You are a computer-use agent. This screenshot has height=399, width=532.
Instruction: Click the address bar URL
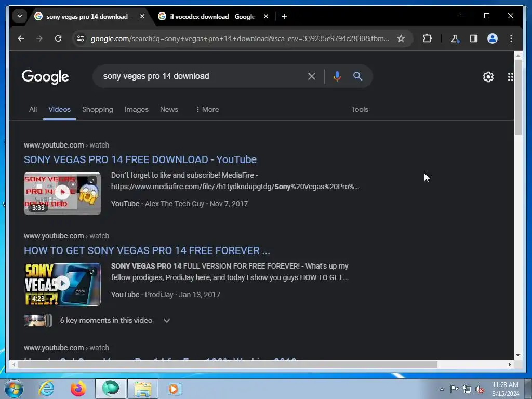click(x=240, y=38)
